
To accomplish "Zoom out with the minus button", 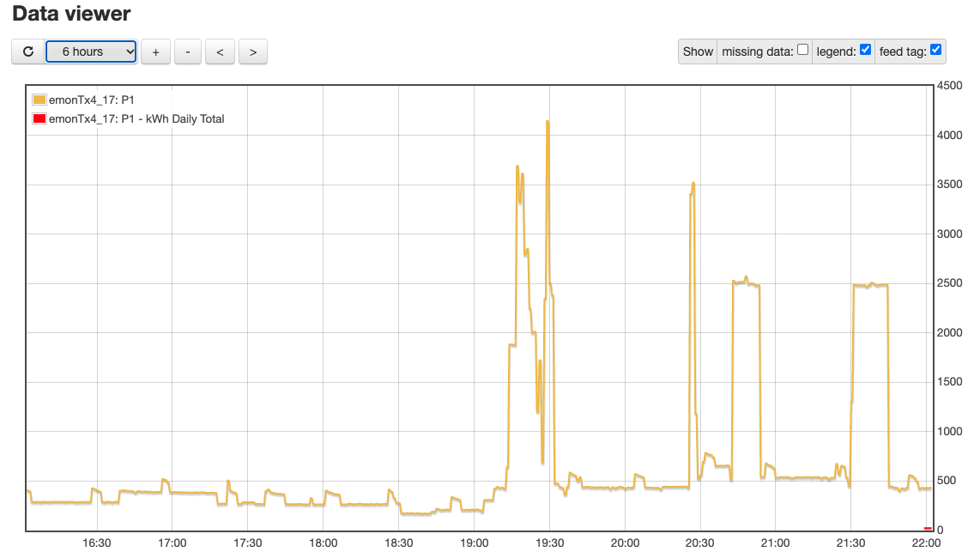I will pyautogui.click(x=187, y=52).
